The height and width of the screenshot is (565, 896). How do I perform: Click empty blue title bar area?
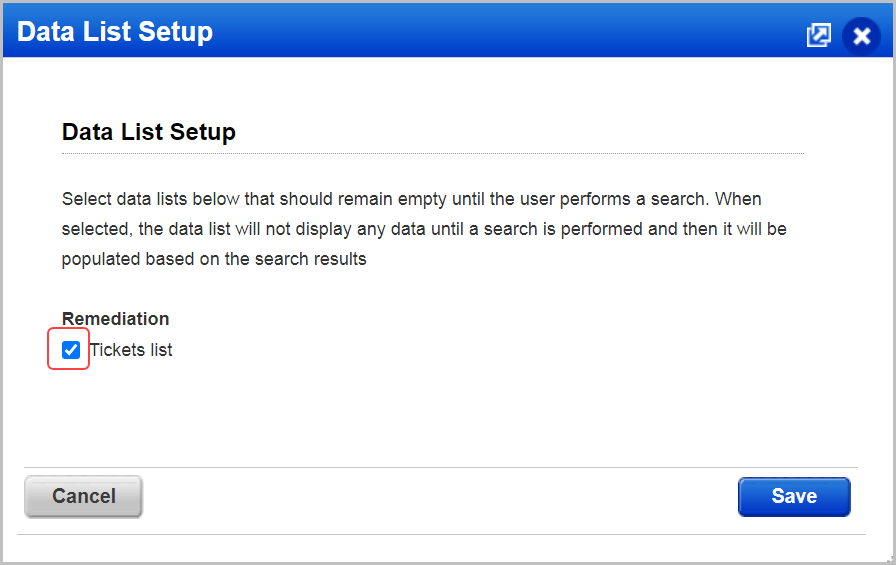509,31
